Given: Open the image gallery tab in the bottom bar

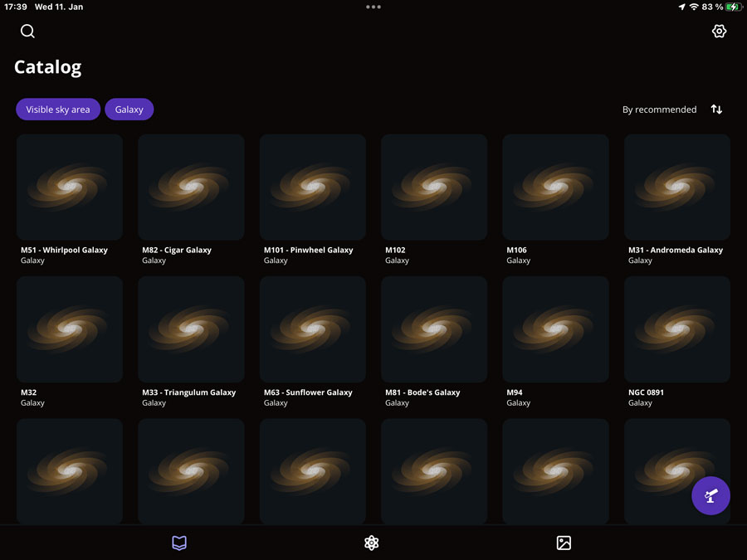Looking at the screenshot, I should [564, 543].
